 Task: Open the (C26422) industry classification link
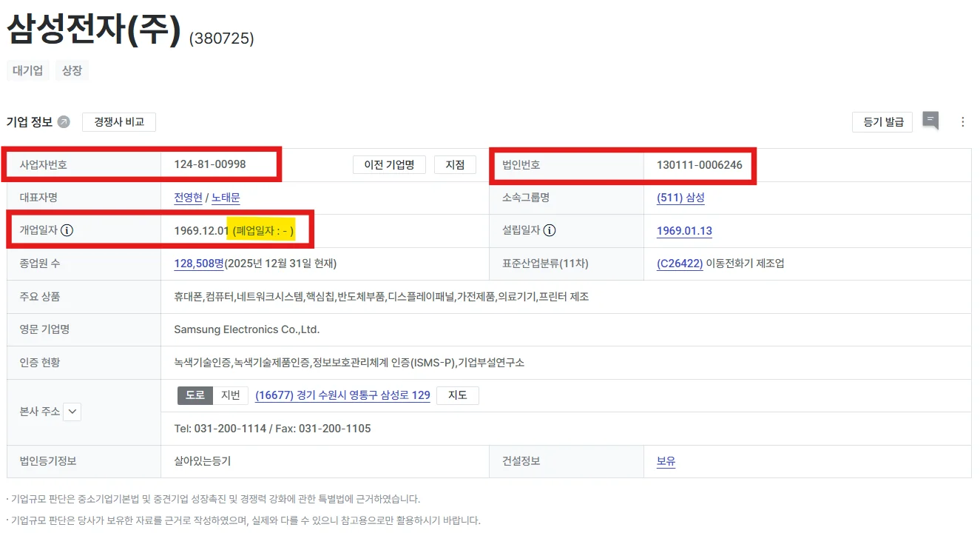click(x=680, y=264)
